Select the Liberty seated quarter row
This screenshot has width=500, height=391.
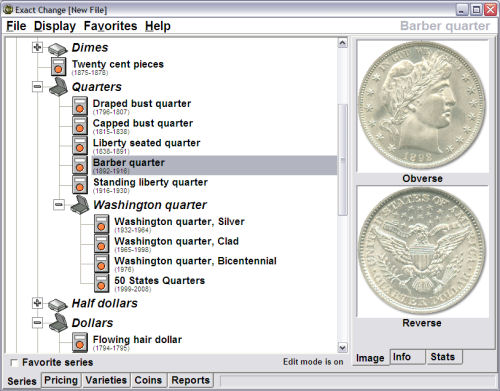(x=147, y=145)
